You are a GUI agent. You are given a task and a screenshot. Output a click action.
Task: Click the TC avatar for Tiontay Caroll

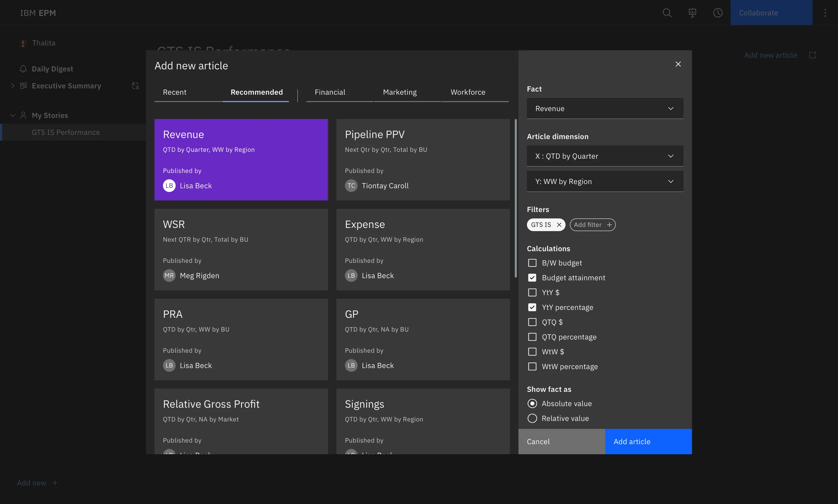click(x=351, y=186)
